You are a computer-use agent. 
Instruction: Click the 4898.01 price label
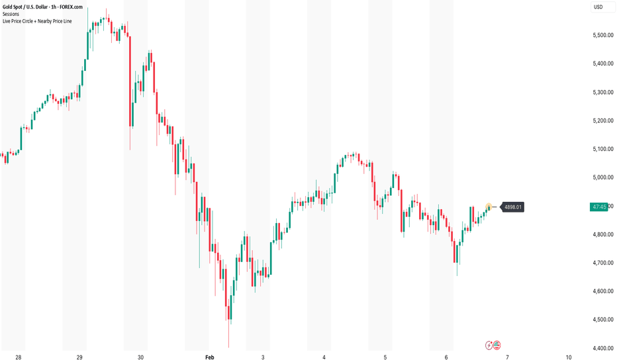pos(513,207)
